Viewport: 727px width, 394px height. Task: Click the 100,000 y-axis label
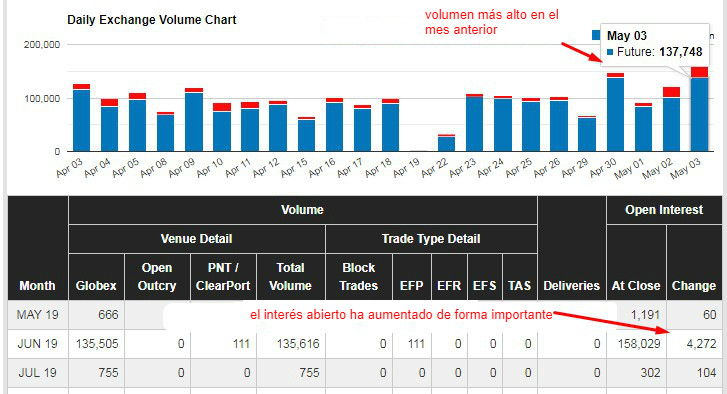click(42, 99)
